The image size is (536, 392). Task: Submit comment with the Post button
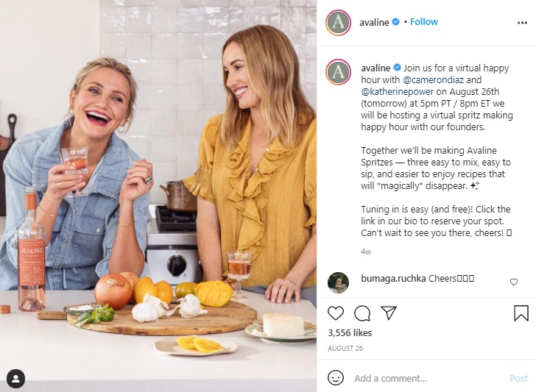coord(518,378)
